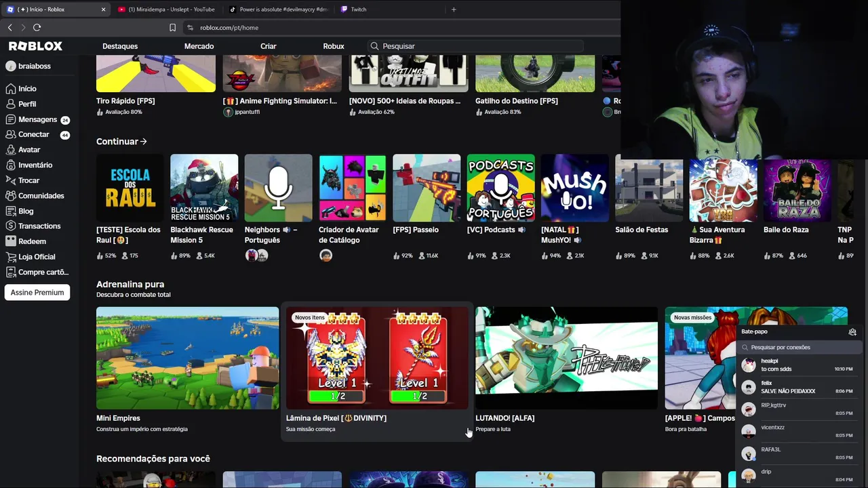Switch to the Twitch tab

(x=389, y=9)
